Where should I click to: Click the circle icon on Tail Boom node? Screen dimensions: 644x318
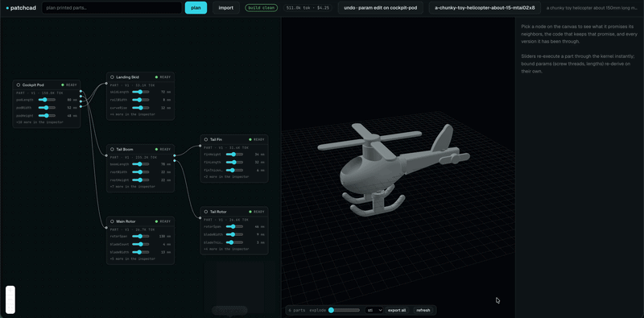click(112, 149)
